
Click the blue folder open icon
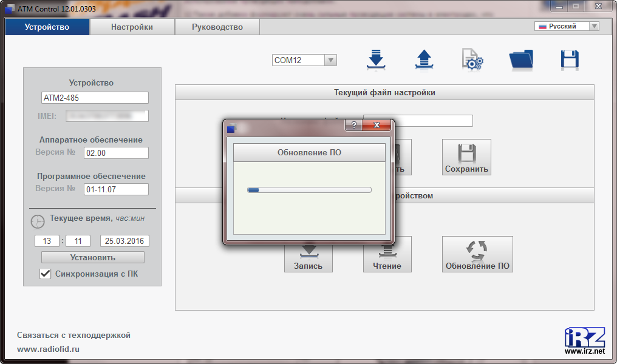click(x=520, y=59)
